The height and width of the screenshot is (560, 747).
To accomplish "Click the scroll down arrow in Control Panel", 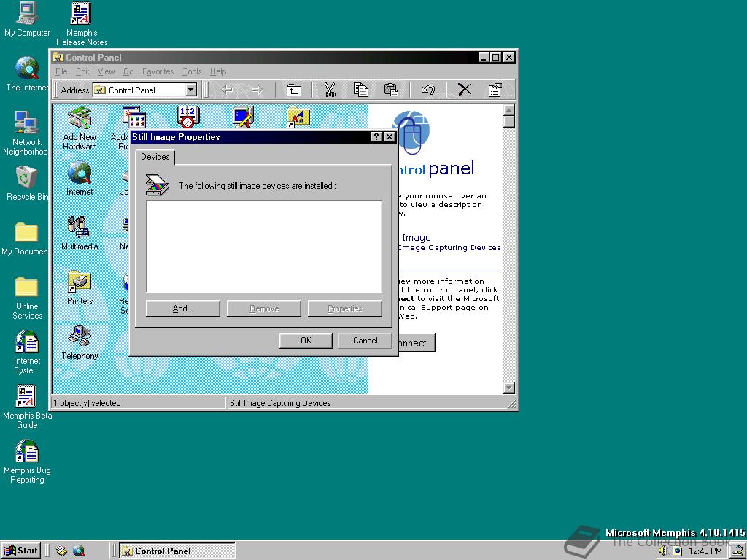I will click(x=508, y=388).
